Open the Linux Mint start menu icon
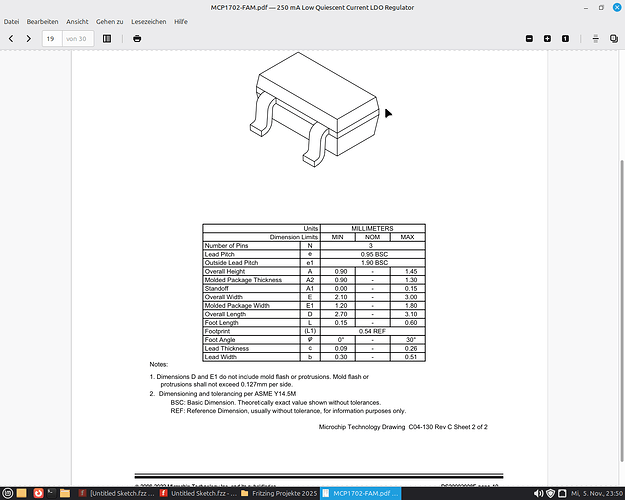The height and width of the screenshot is (500, 625). 9,493
